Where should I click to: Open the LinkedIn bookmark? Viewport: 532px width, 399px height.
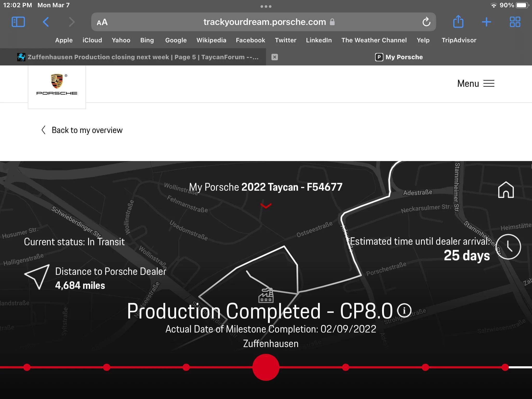point(319,40)
